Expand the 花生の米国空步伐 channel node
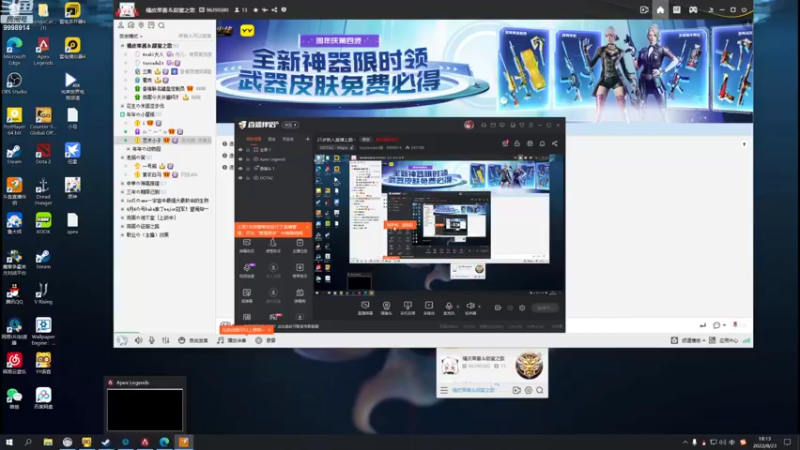 [122, 106]
